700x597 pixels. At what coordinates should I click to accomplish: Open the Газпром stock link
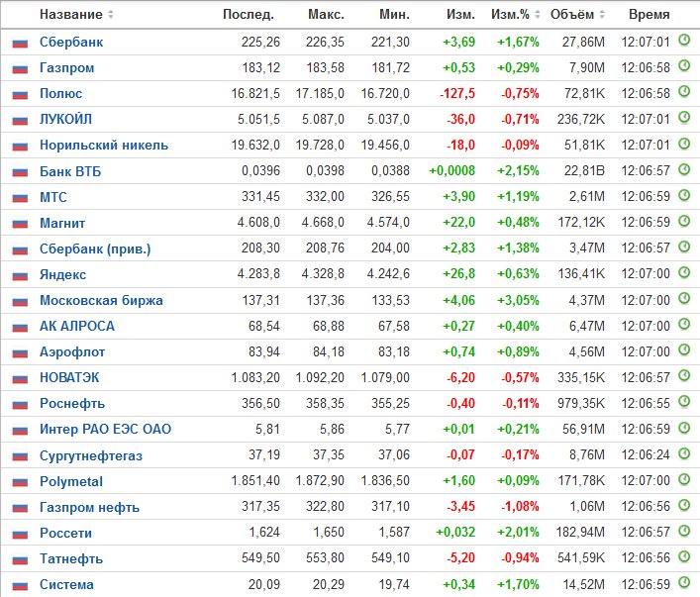[x=67, y=68]
